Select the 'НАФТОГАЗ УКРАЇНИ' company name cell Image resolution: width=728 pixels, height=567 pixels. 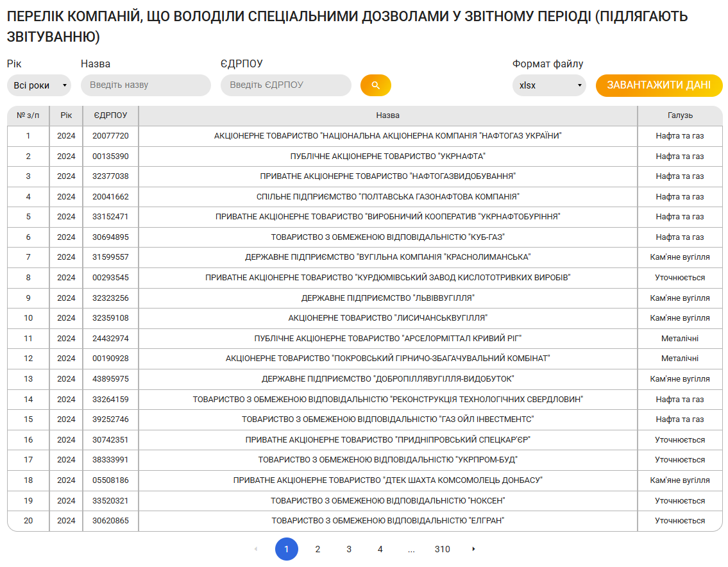(x=387, y=136)
